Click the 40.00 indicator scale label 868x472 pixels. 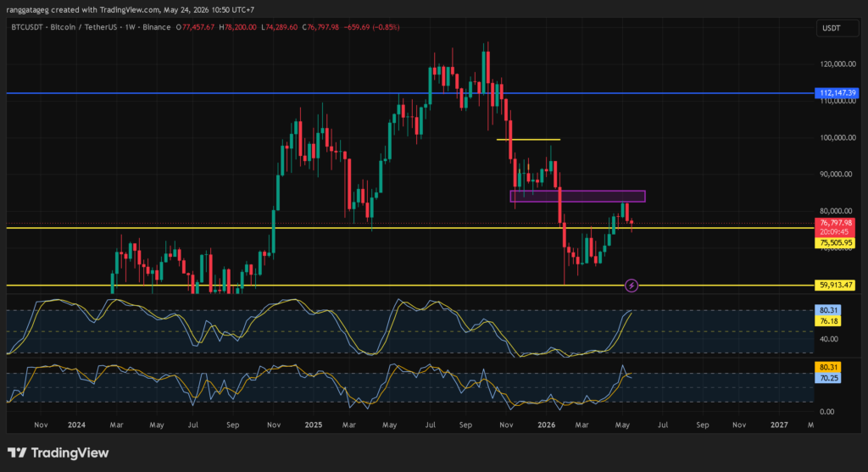[x=829, y=339]
